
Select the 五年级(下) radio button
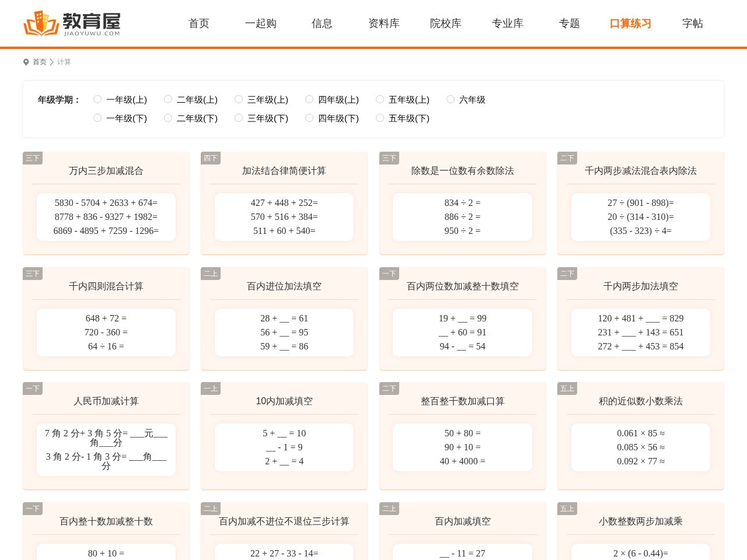coord(380,118)
